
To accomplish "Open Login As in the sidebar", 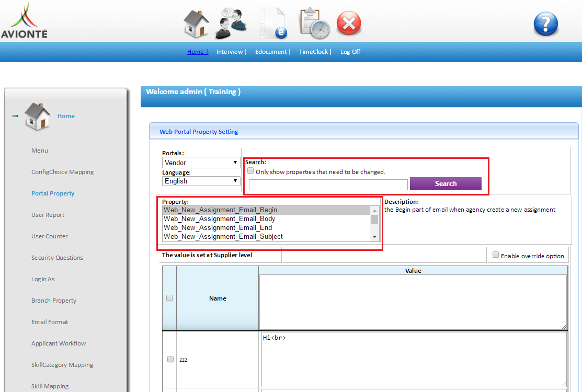I will [x=43, y=279].
